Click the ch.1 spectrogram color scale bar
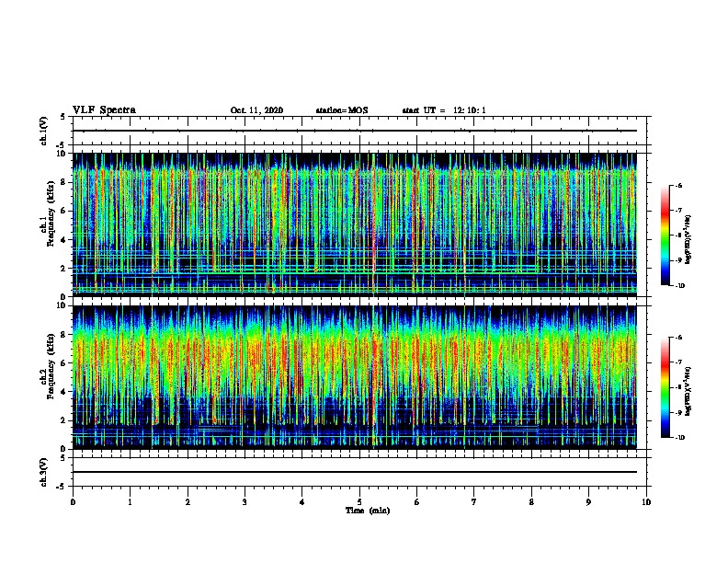728x563 pixels. 665,236
